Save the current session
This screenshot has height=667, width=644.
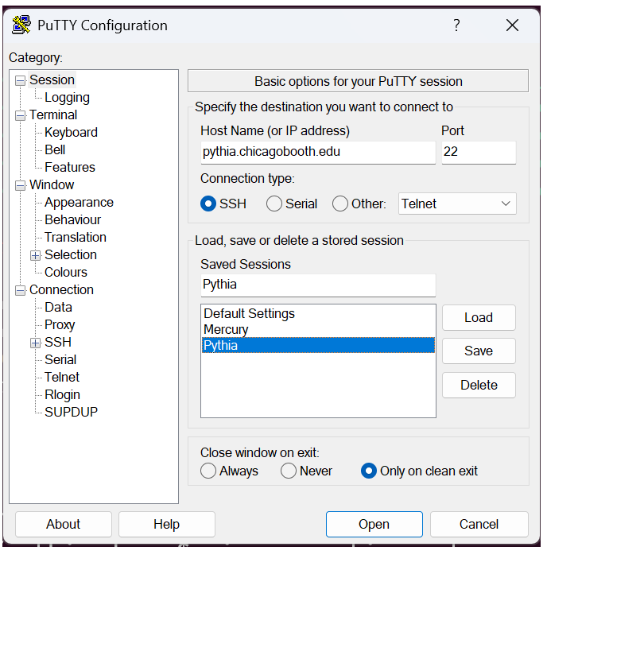(x=479, y=351)
